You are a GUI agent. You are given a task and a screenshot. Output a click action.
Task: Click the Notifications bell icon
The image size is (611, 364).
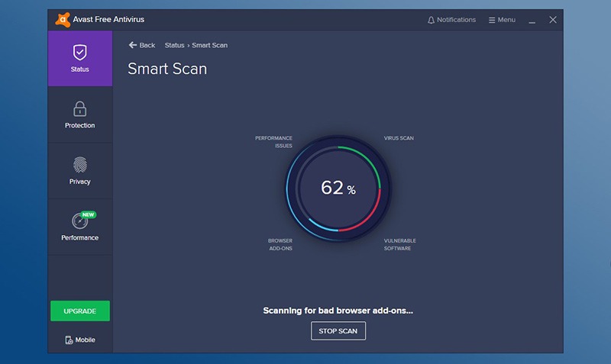pyautogui.click(x=431, y=20)
